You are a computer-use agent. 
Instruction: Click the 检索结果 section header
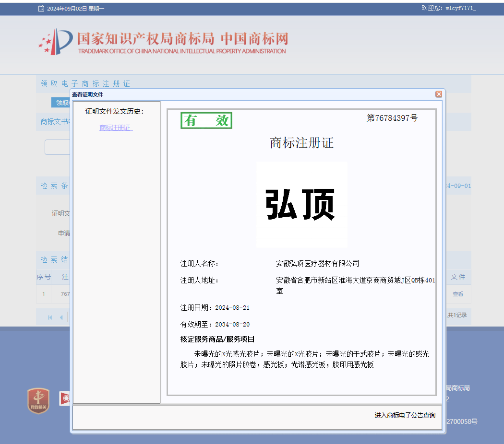54,259
